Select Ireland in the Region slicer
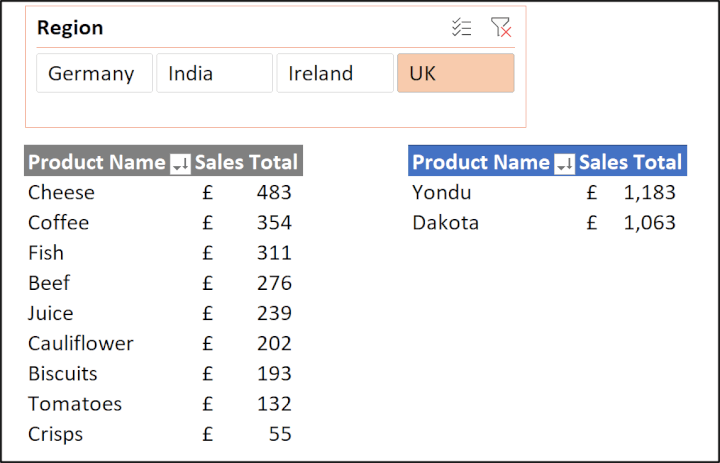The height and width of the screenshot is (463, 720). pyautogui.click(x=335, y=73)
